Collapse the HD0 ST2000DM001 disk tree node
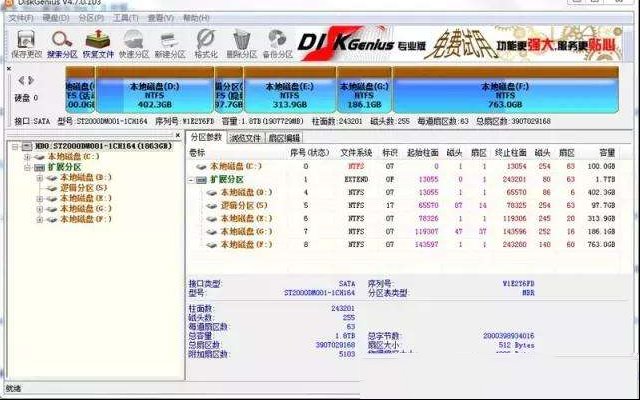 [x=15, y=147]
